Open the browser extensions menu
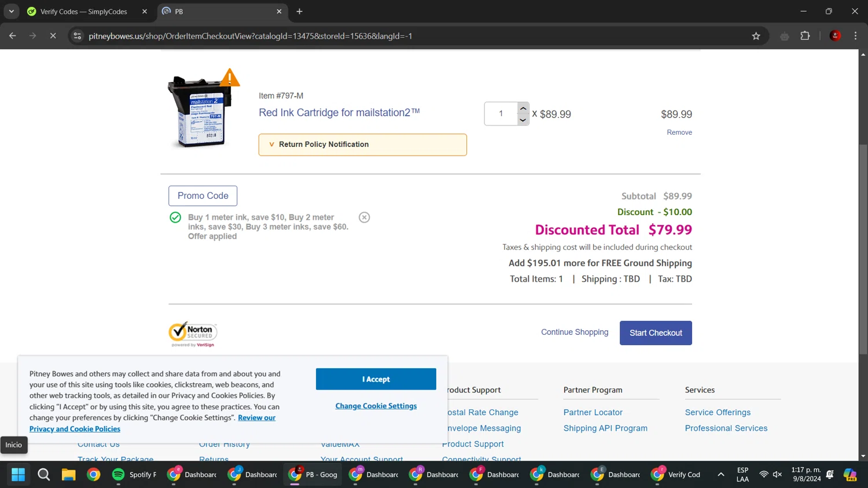 coord(805,36)
